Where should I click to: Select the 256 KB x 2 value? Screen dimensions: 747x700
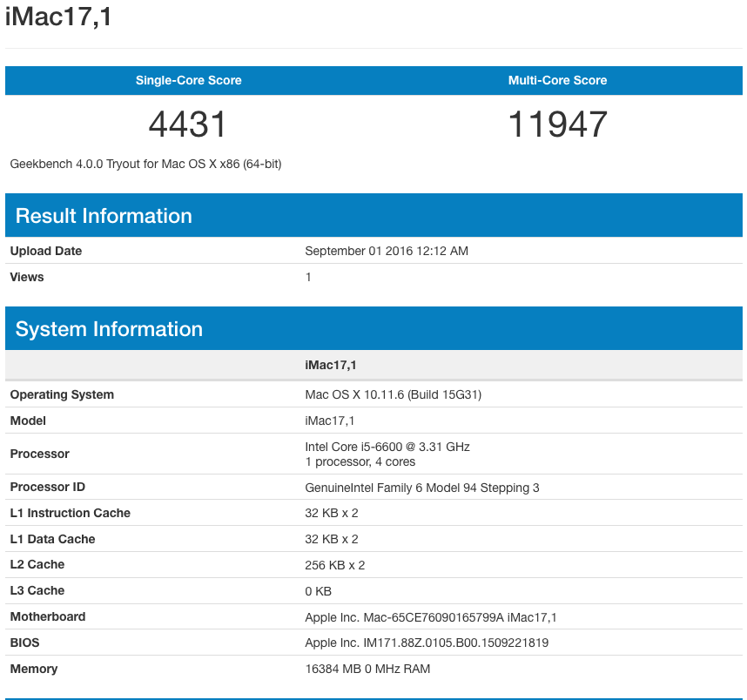click(335, 565)
